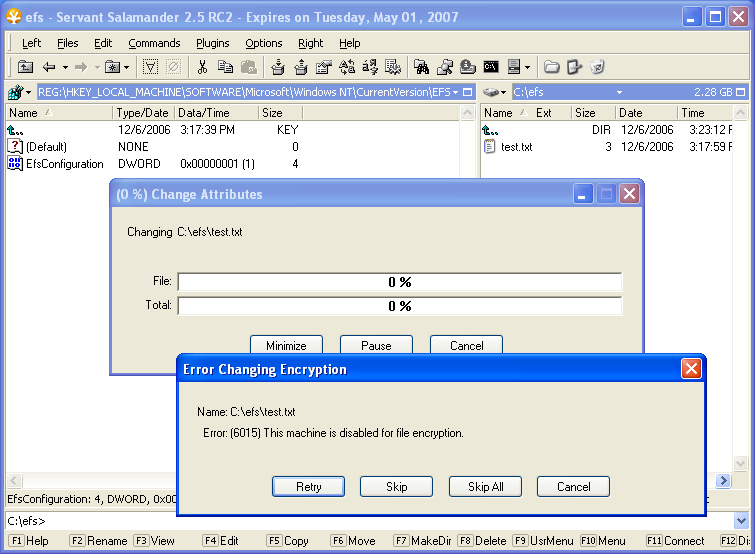Open the hot paths folder icon

113,67
